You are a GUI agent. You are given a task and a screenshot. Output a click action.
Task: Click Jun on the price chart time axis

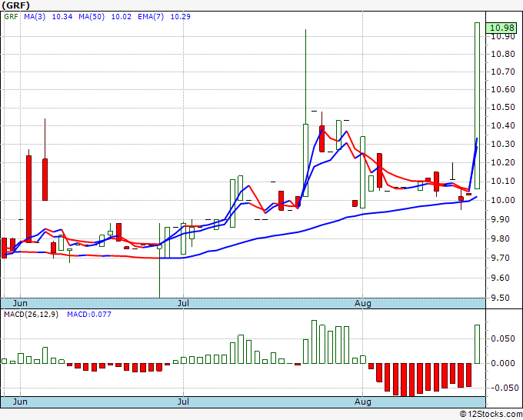(x=20, y=303)
